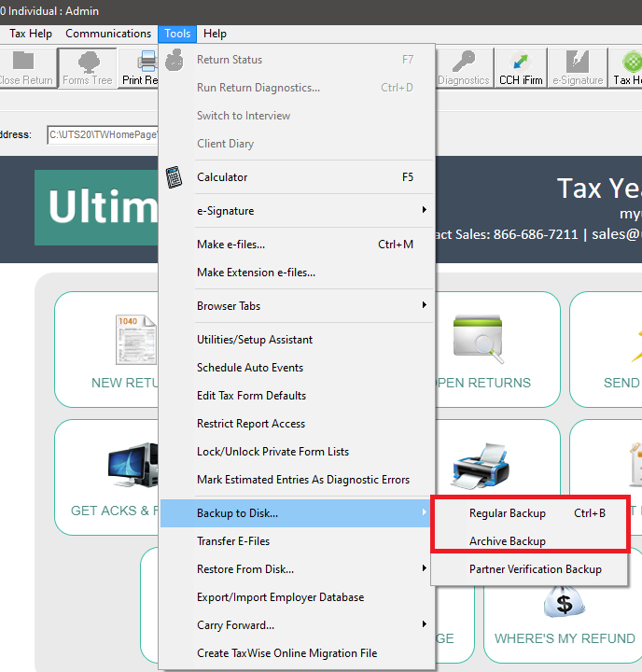
Task: Click the SEND tile label
Action: point(622,383)
